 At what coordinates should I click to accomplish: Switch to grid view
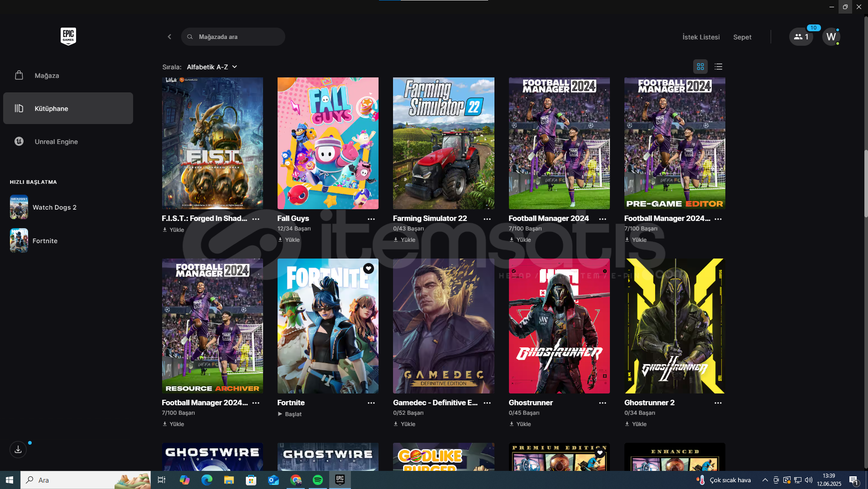point(700,67)
